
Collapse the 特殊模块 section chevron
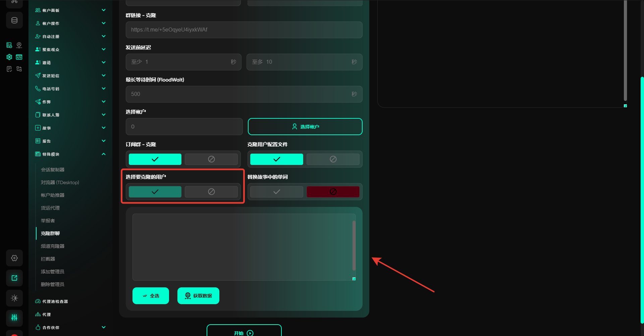tap(104, 154)
